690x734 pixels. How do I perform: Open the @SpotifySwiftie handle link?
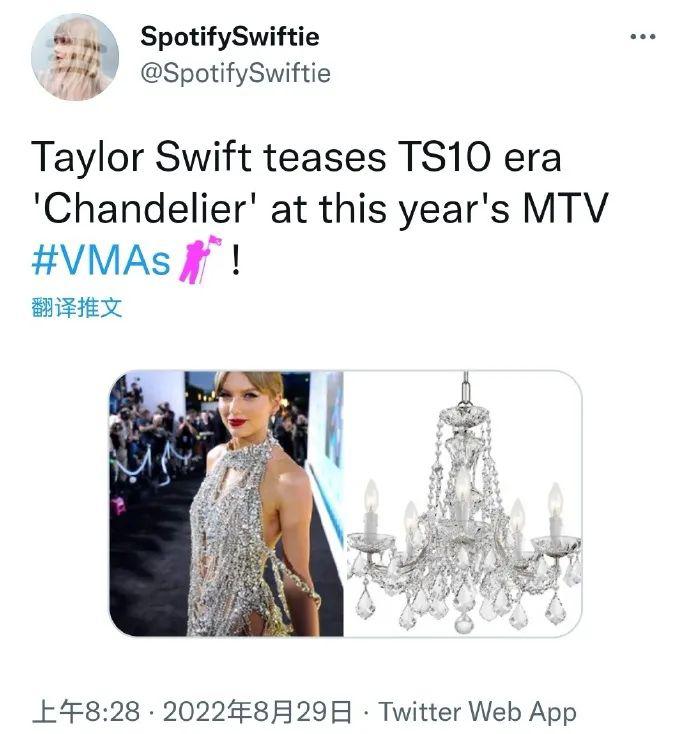235,73
